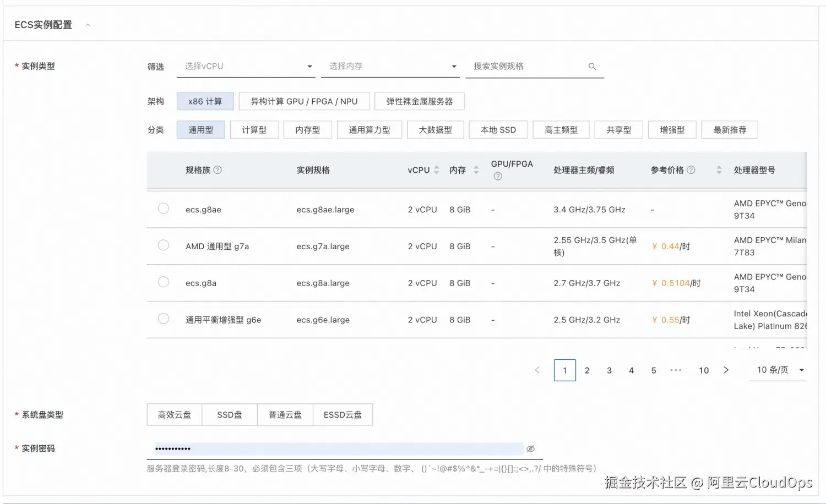The height and width of the screenshot is (504, 826).
Task: Go to the next page arrow
Action: pyautogui.click(x=726, y=370)
